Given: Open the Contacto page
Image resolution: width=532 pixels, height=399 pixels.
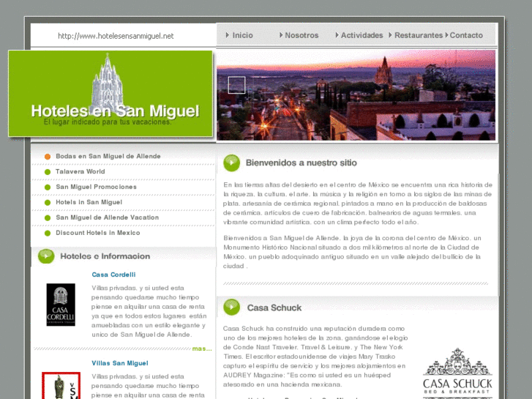Looking at the screenshot, I should click(x=466, y=35).
